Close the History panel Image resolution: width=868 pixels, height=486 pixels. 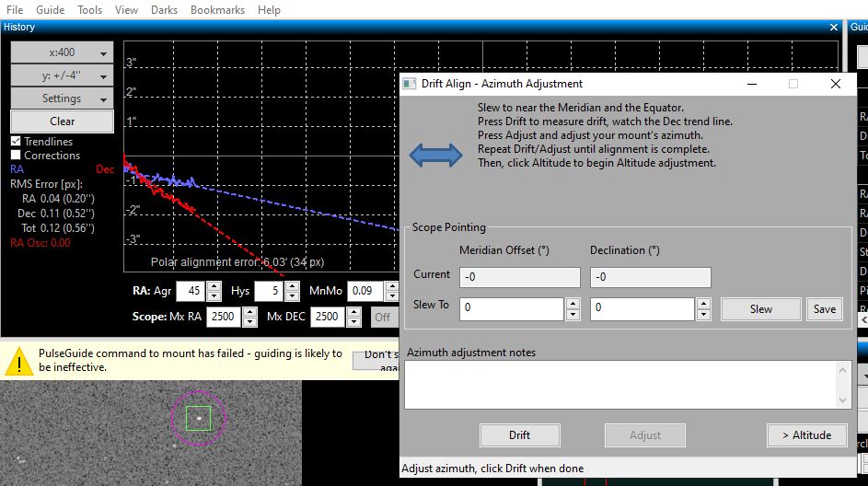click(834, 28)
